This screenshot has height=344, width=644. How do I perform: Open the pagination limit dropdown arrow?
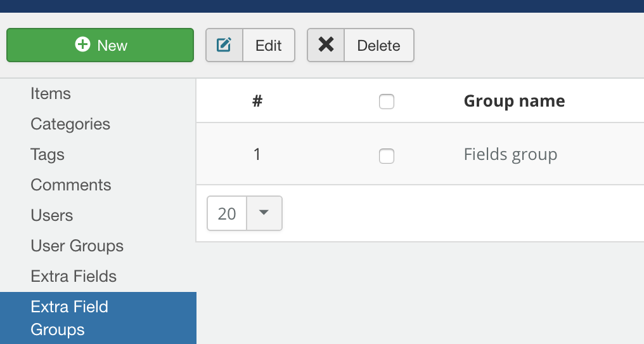(x=264, y=213)
